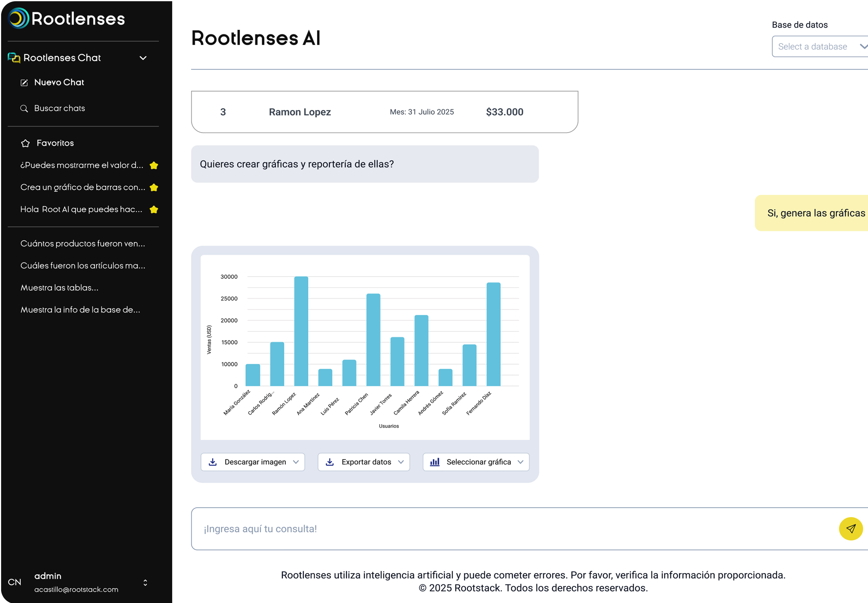Expand the Seleccionar gráfica options
The height and width of the screenshot is (603, 868).
click(x=521, y=462)
